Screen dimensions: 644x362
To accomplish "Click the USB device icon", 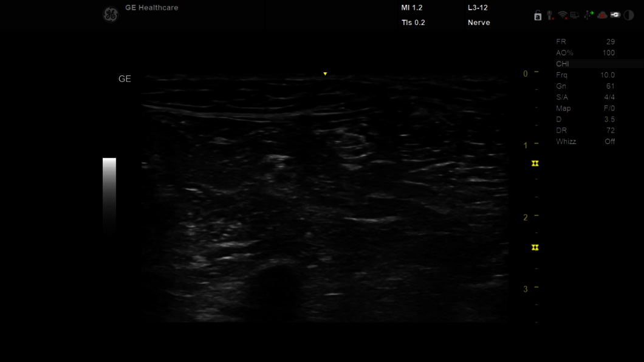I will tap(588, 15).
